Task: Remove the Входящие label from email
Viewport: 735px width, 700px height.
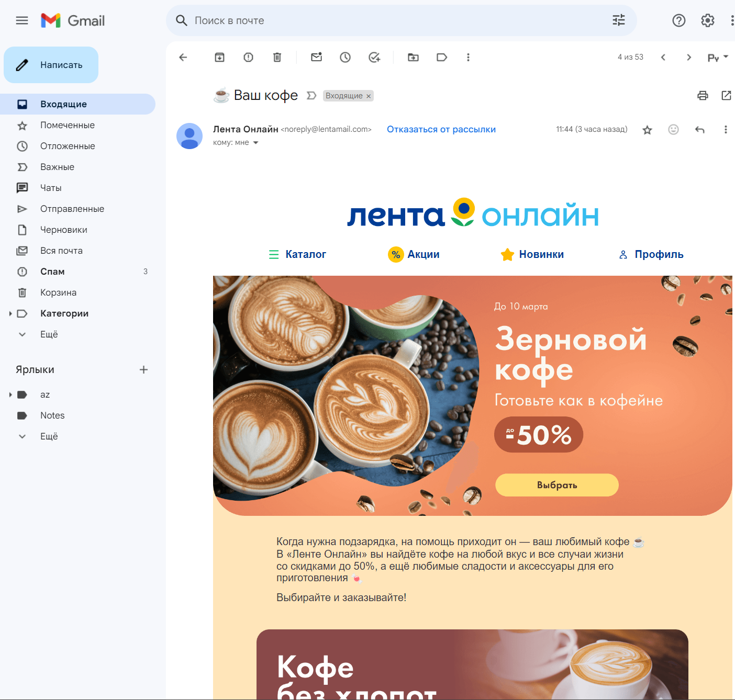Action: 369,96
